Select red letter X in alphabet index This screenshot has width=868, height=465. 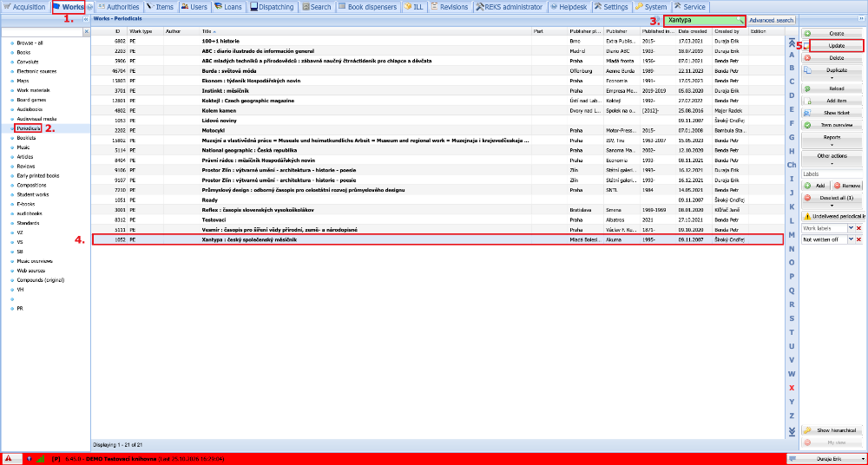click(x=792, y=387)
